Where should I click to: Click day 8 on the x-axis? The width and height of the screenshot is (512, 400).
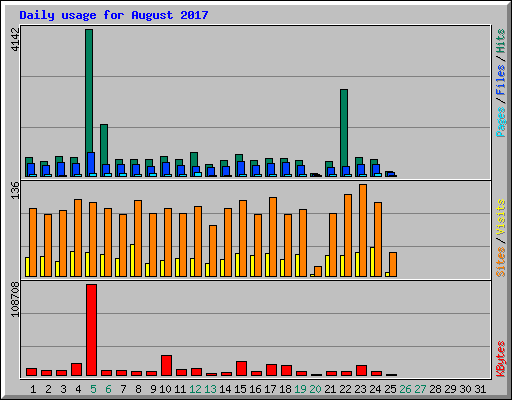point(138,389)
